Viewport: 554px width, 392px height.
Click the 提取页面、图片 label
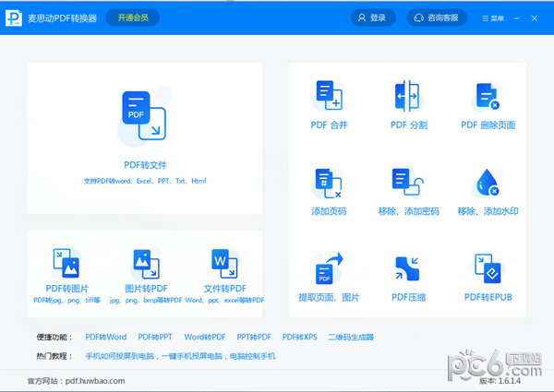coord(329,297)
